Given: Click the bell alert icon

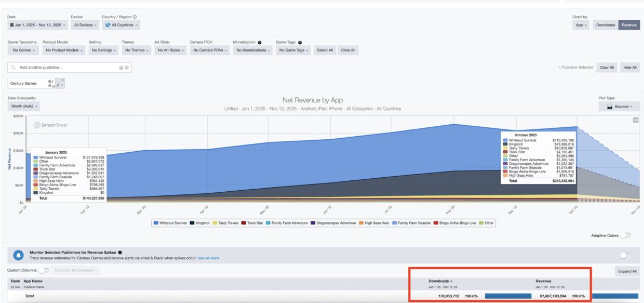Looking at the screenshot, I should (18, 255).
